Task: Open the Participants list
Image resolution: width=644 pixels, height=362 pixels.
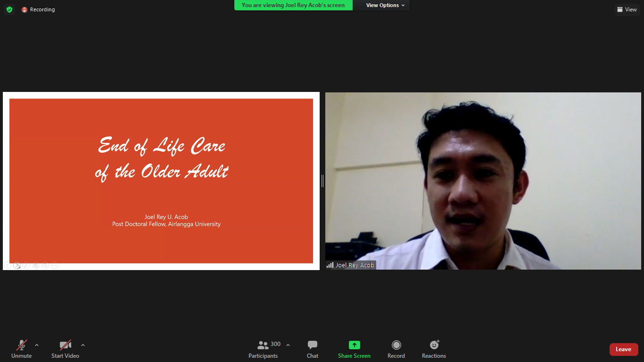Action: [264, 349]
